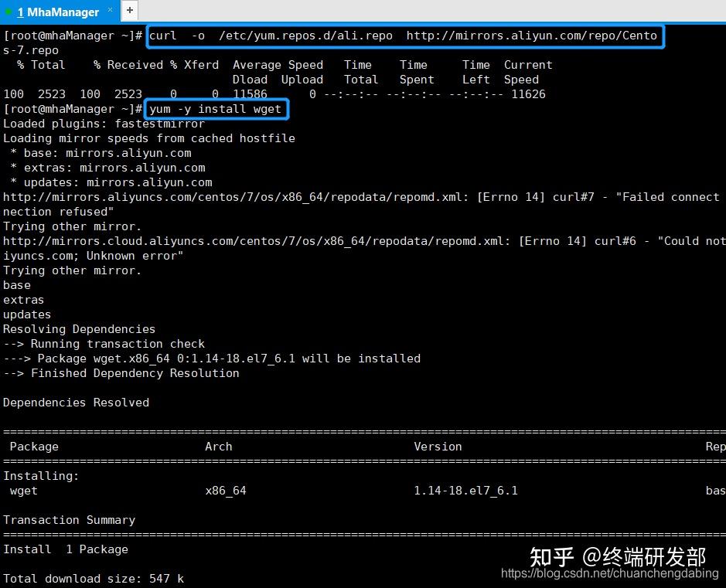This screenshot has height=588, width=726.
Task: Select the version 1.14-18.el7_6.1 text
Action: click(466, 491)
